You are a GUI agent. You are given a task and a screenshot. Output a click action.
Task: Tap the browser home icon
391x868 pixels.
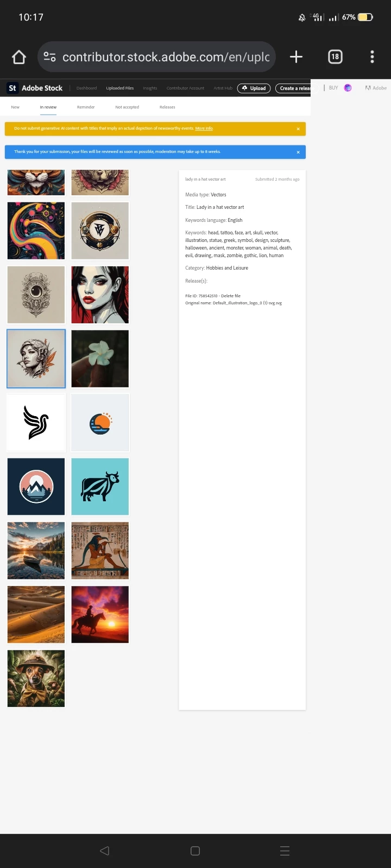[19, 57]
